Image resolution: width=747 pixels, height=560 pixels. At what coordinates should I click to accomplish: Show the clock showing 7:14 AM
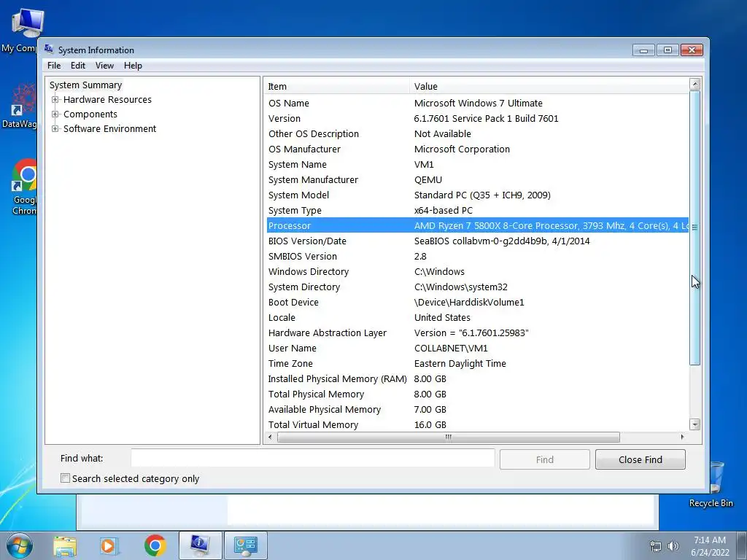[710, 545]
